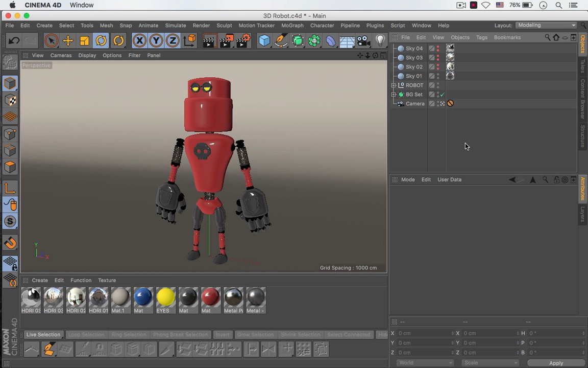The width and height of the screenshot is (588, 368).
Task: Toggle the X axis lock
Action: coord(139,41)
